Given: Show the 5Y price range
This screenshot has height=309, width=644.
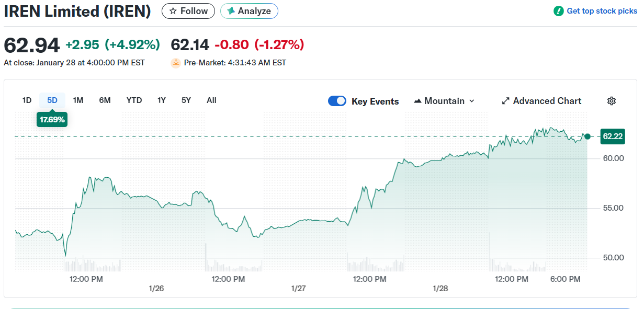Looking at the screenshot, I should [186, 100].
